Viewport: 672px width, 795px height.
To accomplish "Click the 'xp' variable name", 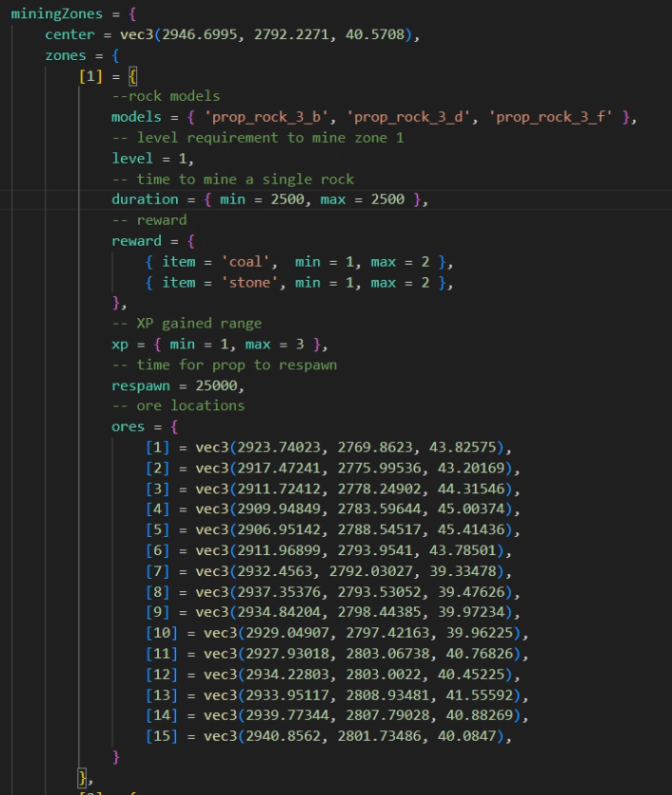I will [x=119, y=344].
